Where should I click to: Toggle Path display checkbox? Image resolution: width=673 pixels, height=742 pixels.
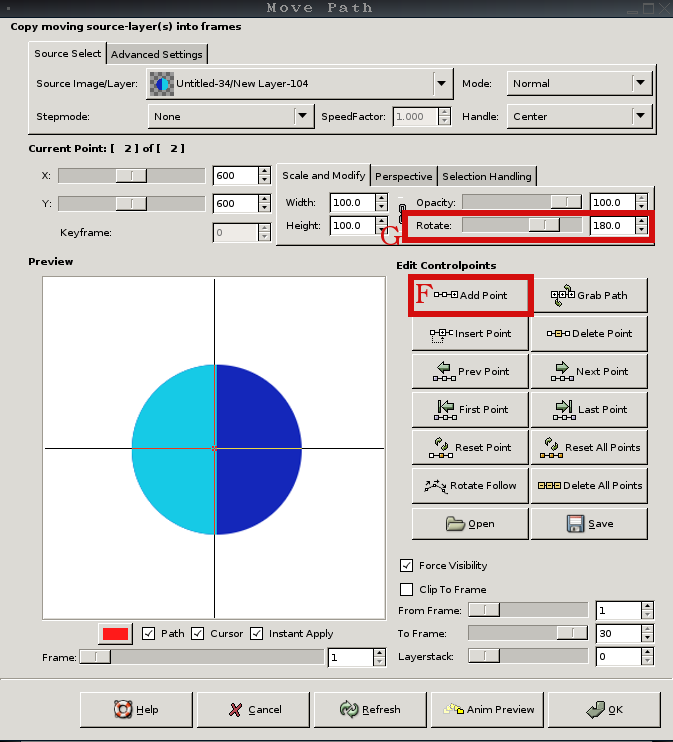point(148,634)
